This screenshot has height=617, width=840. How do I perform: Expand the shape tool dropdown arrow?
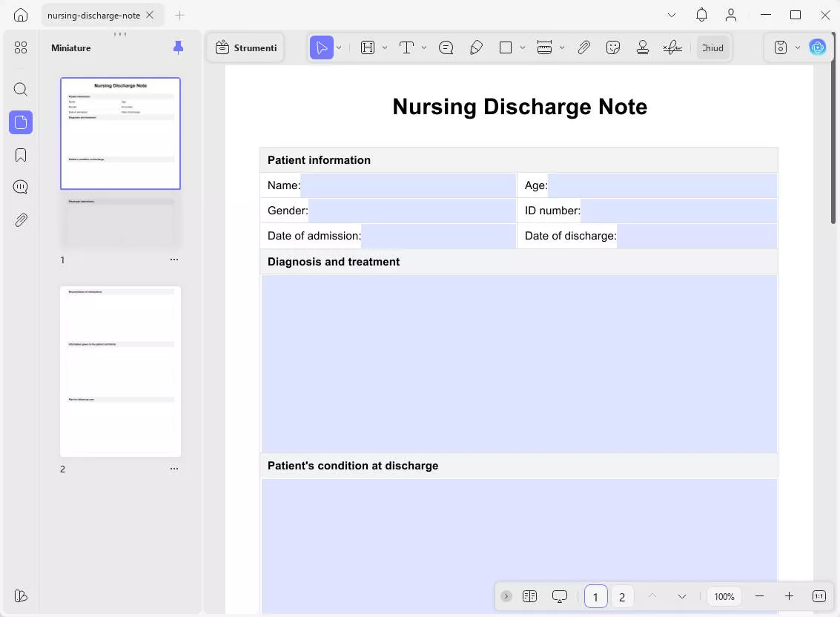[523, 47]
